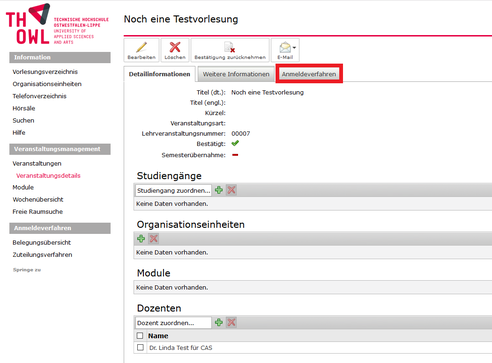Open Vorlesungsverzeichnis in sidebar
492x363 pixels.
tap(45, 72)
